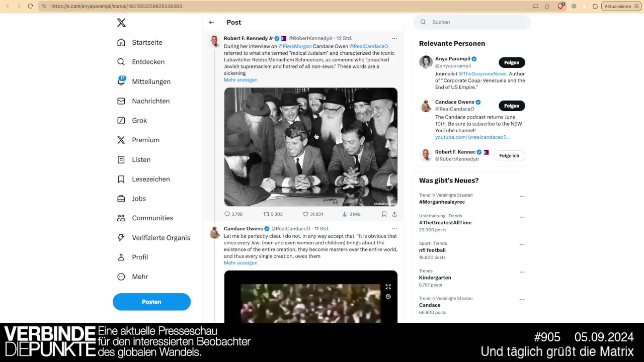
Task: Click the Lesezeichen bookmark icon
Action: tap(121, 179)
